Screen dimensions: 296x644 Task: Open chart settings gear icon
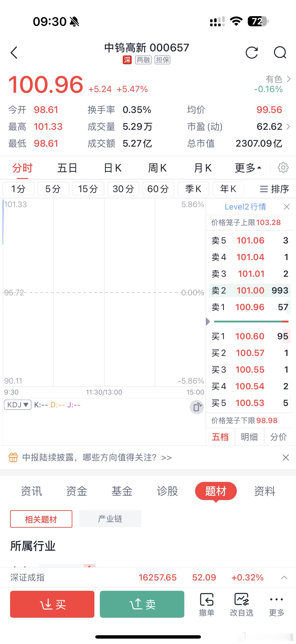point(283,168)
